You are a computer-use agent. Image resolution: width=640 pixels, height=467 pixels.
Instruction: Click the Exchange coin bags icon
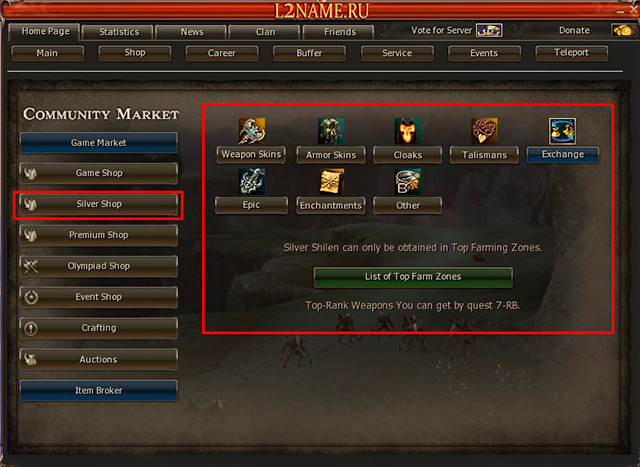click(x=562, y=131)
